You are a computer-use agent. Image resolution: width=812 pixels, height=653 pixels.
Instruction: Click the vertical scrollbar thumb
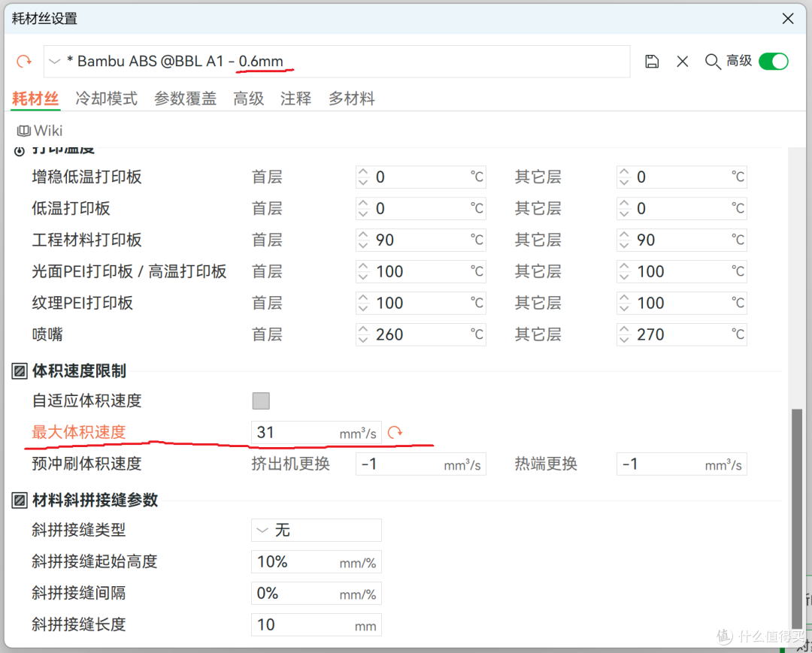tap(797, 518)
